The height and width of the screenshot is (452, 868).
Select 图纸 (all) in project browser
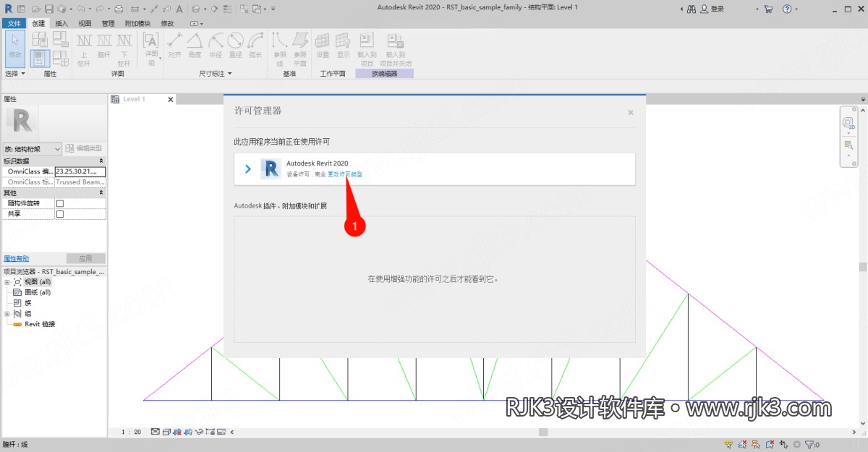(x=37, y=292)
